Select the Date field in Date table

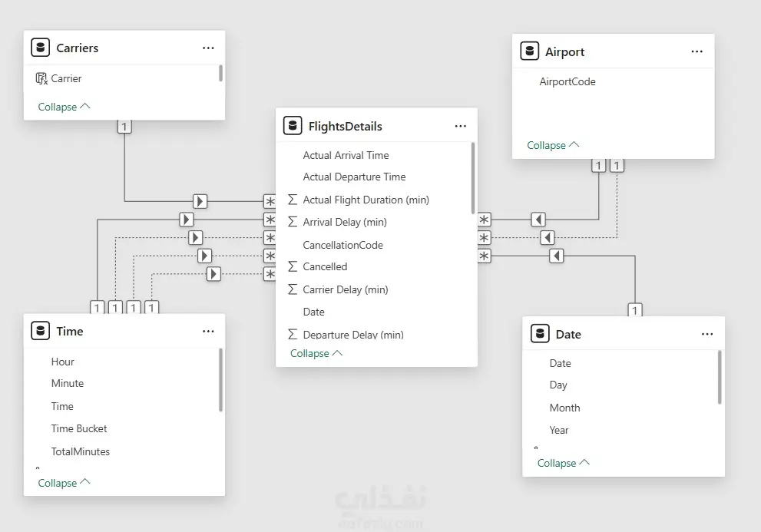pos(560,363)
